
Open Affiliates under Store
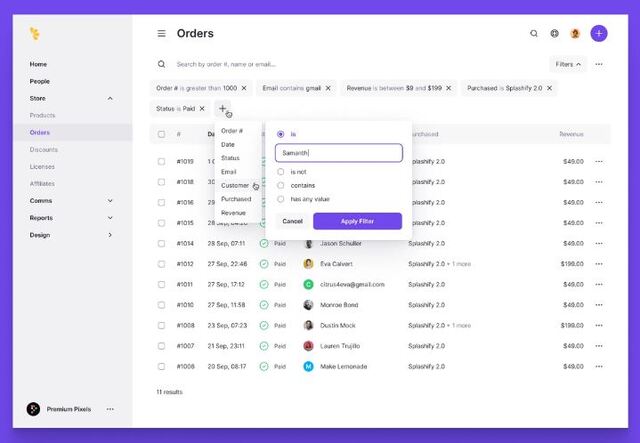(x=42, y=184)
